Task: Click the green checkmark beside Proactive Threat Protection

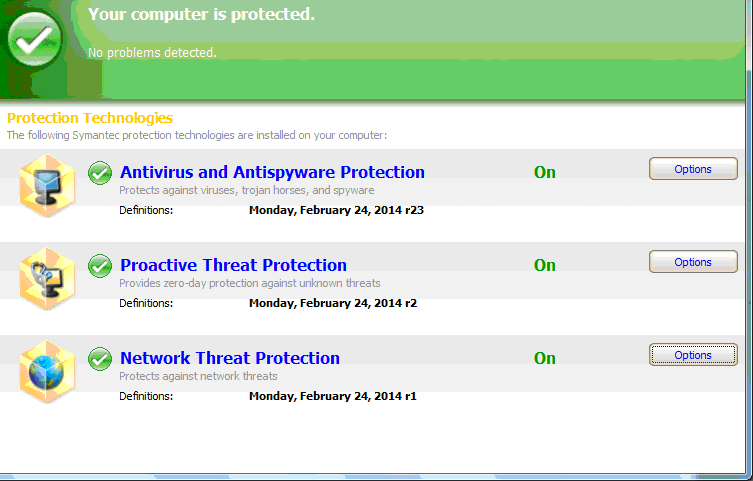Action: (100, 266)
